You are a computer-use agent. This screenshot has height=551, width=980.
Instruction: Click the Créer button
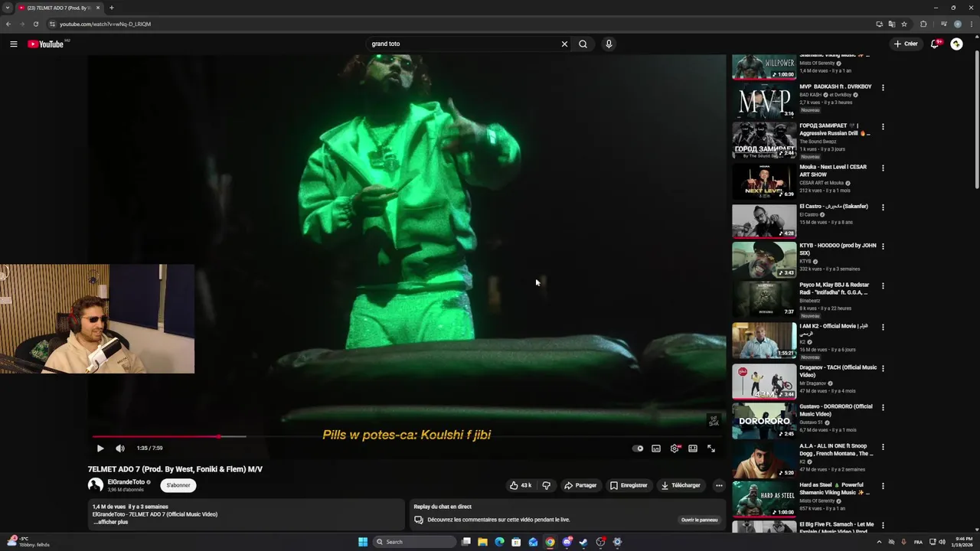[x=906, y=44]
